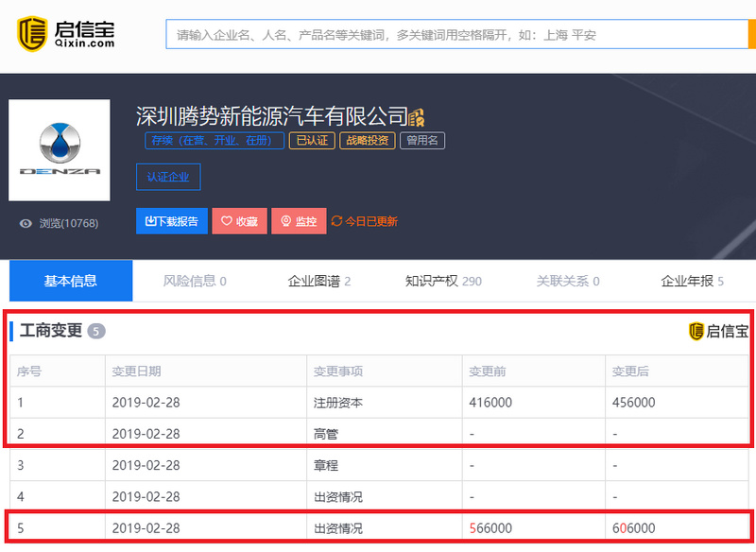
Task: Select the 企业图谱 tab
Action: 319,281
